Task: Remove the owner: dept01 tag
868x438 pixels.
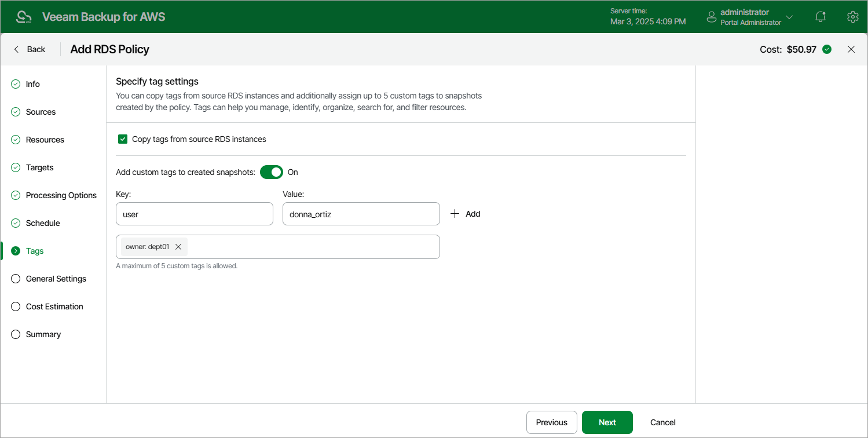Action: 179,246
